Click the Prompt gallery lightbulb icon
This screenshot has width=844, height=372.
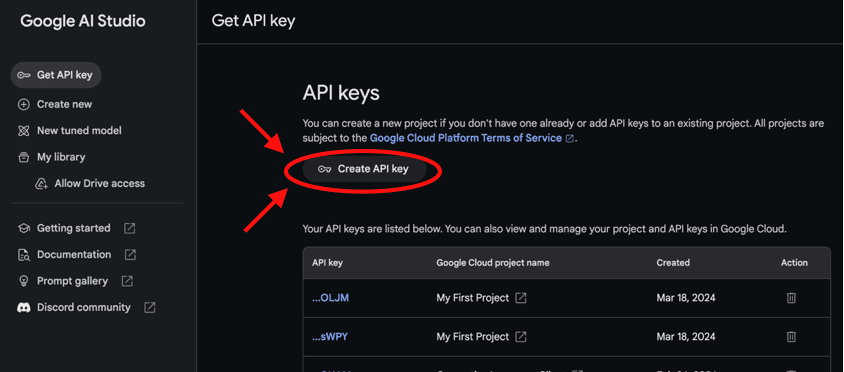(x=24, y=281)
